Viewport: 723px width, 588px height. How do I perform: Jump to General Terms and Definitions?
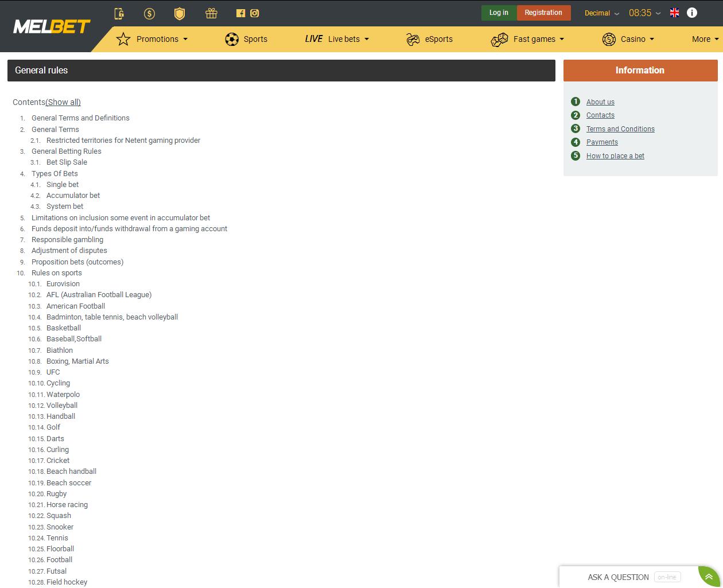pyautogui.click(x=80, y=118)
